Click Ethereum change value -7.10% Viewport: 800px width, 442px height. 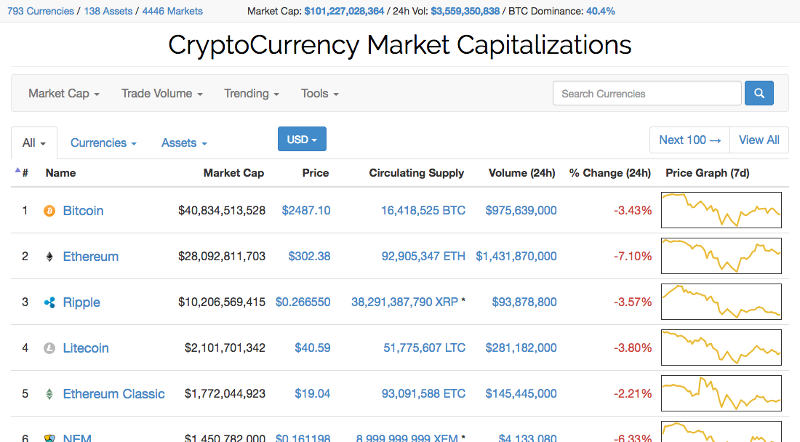point(633,256)
